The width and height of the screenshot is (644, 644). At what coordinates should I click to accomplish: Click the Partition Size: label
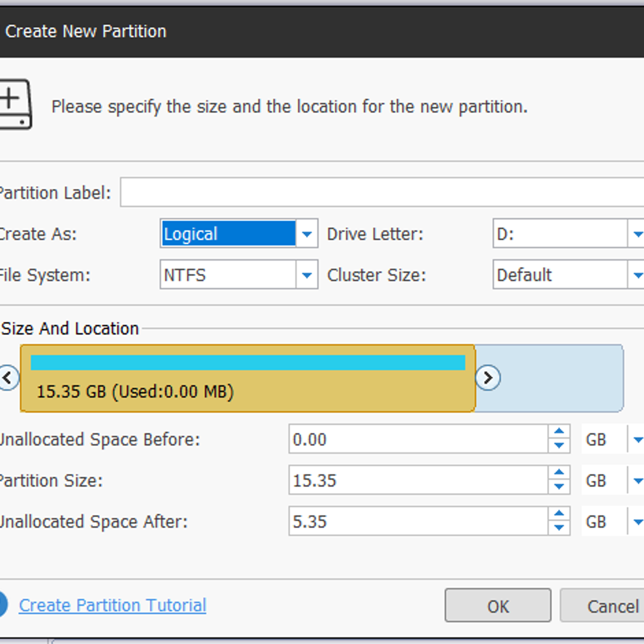coord(51,481)
